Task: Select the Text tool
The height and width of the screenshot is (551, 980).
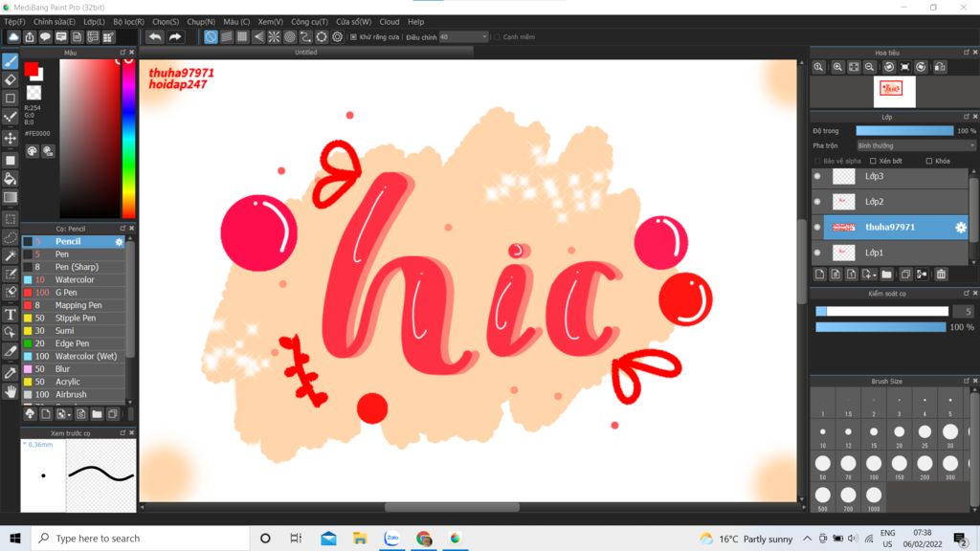Action: click(x=10, y=314)
